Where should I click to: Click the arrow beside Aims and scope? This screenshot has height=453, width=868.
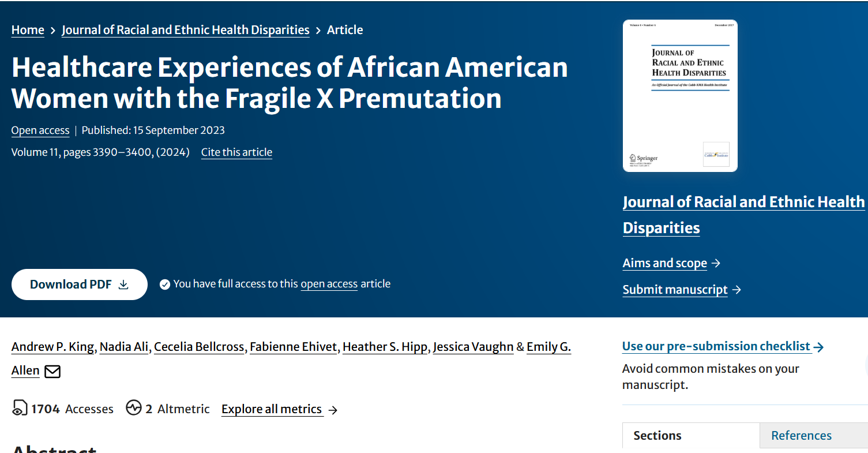(x=716, y=263)
